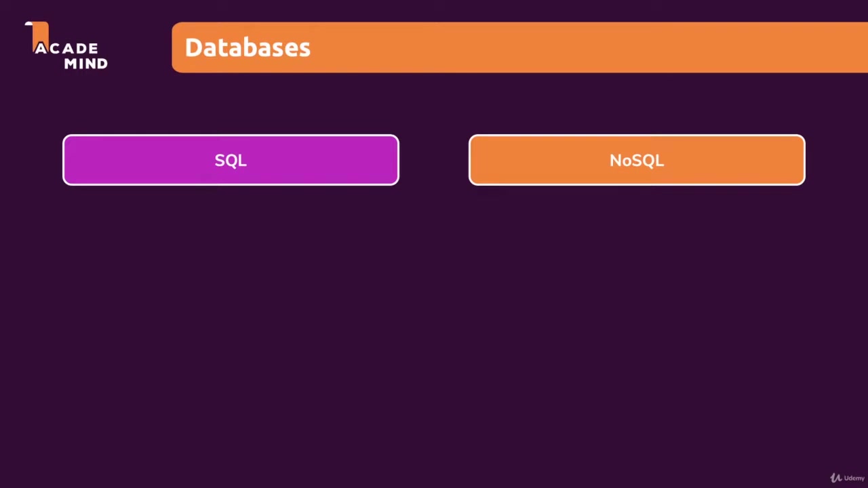Click the Academind logo
Image resolution: width=868 pixels, height=488 pixels.
68,47
